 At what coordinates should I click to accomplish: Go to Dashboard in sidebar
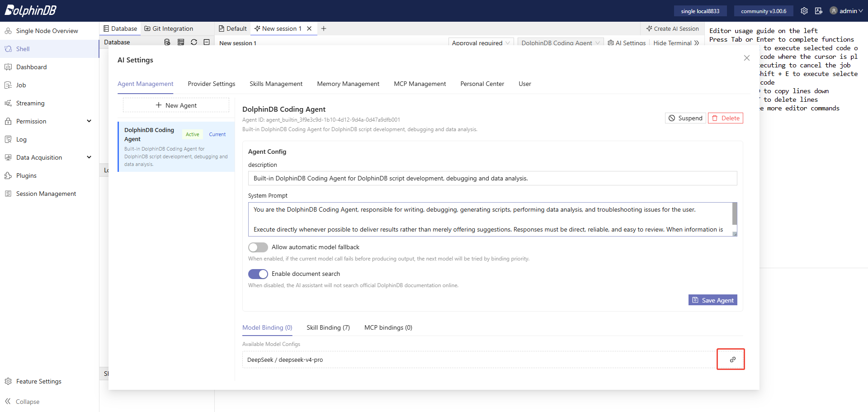pyautogui.click(x=31, y=67)
